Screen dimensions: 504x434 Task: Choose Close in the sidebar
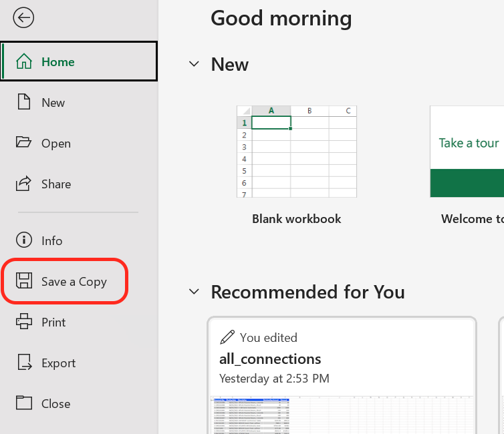[79, 403]
